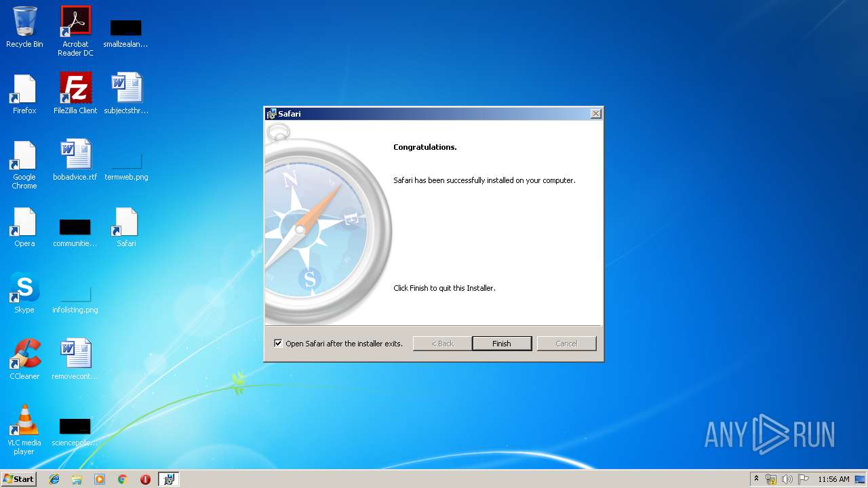The height and width of the screenshot is (488, 868).
Task: Click the volume speaker tray icon
Action: pos(787,479)
